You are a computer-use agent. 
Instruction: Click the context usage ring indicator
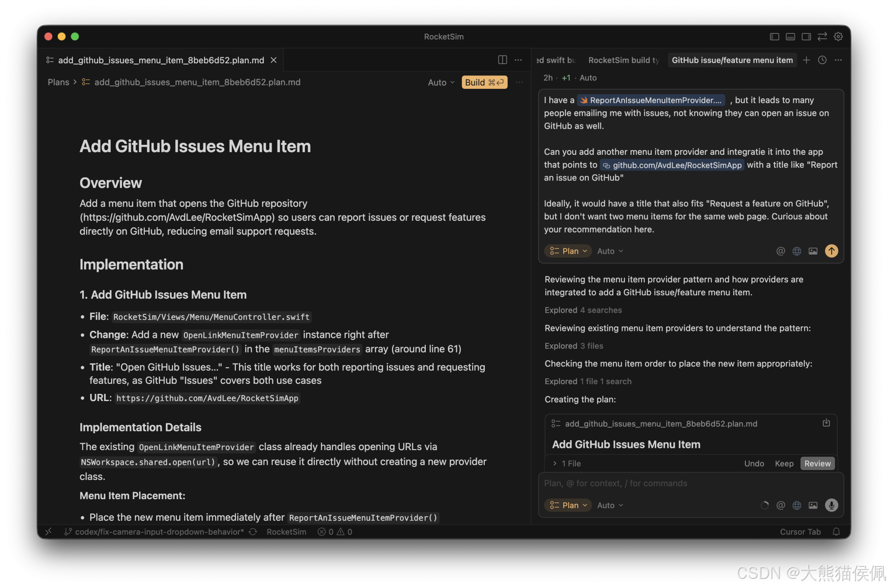pos(764,505)
